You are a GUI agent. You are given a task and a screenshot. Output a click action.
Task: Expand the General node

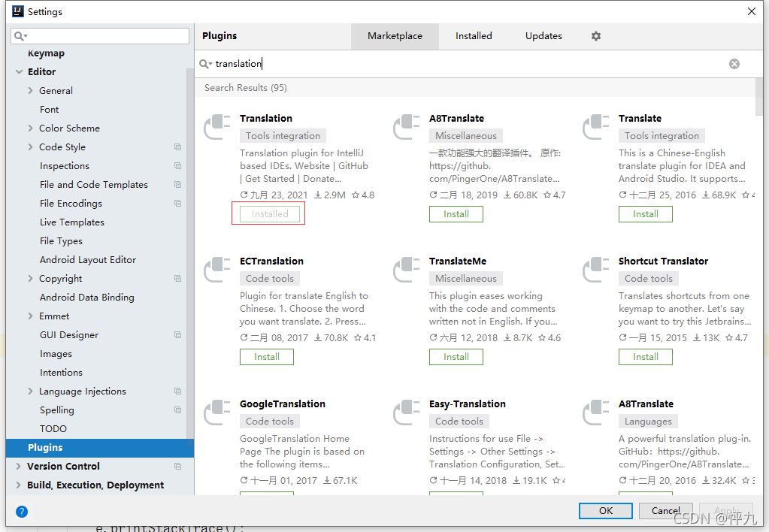pyautogui.click(x=30, y=91)
